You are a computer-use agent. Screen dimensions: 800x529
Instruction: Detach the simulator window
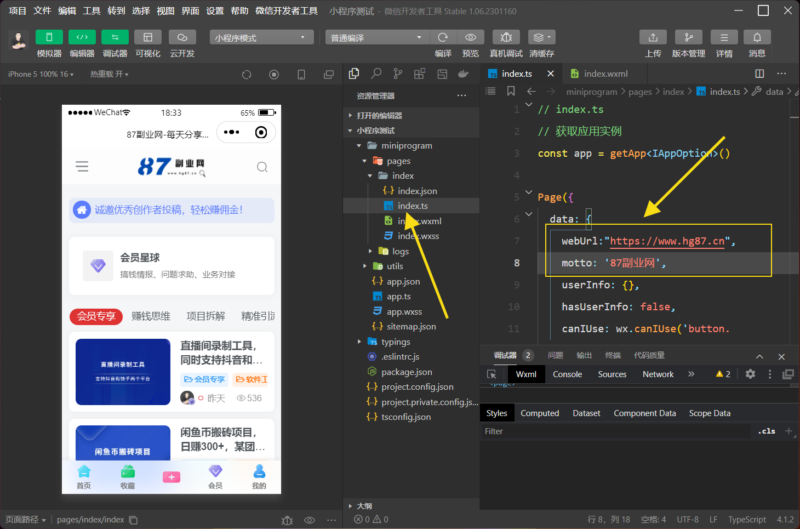coord(329,74)
